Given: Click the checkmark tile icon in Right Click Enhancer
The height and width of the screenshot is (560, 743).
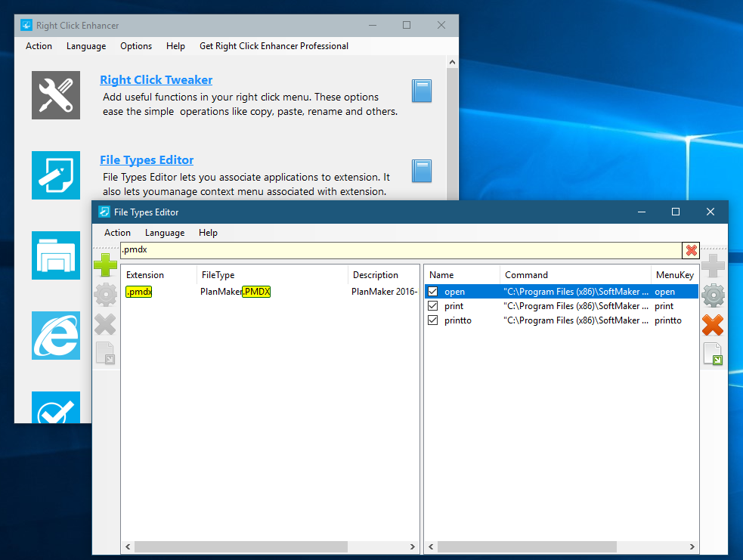Looking at the screenshot, I should click(56, 407).
